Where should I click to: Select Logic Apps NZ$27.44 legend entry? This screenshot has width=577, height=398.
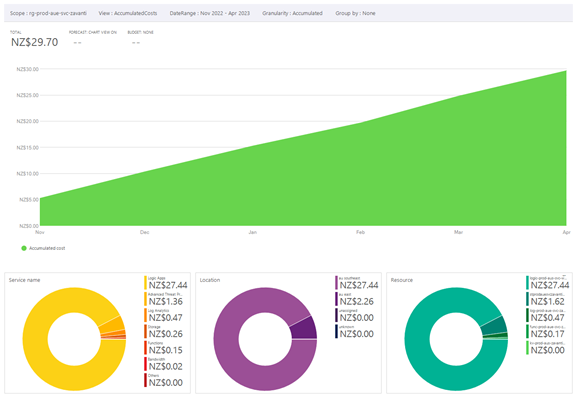[x=166, y=282]
